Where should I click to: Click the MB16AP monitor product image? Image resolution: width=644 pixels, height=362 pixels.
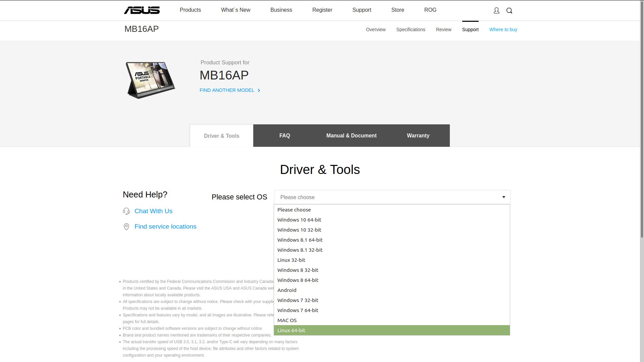coord(150,80)
